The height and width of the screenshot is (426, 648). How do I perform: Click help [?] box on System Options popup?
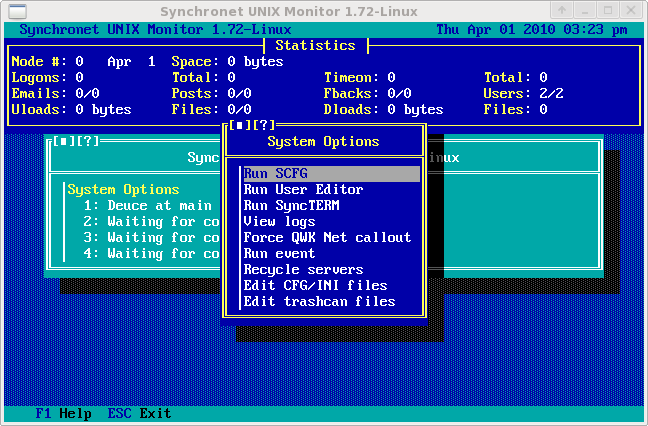pos(263,125)
